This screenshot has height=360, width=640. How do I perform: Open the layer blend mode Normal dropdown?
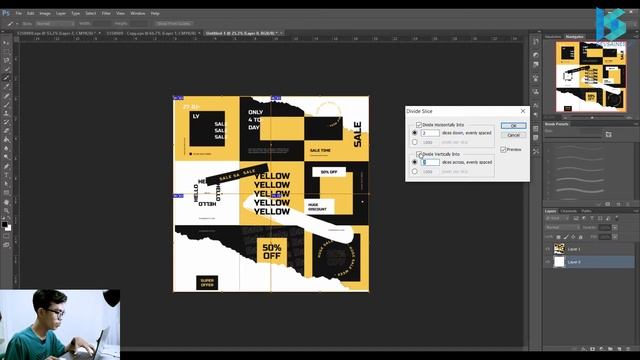pos(562,227)
